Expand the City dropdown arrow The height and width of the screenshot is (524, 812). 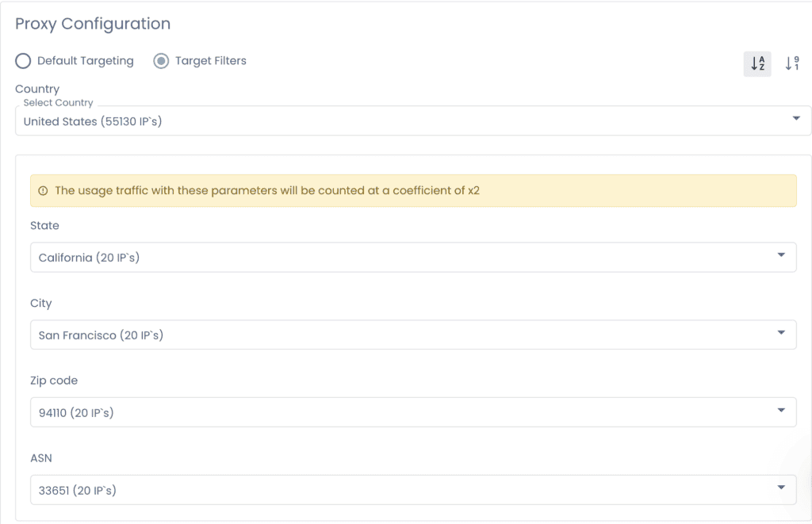[x=781, y=333]
